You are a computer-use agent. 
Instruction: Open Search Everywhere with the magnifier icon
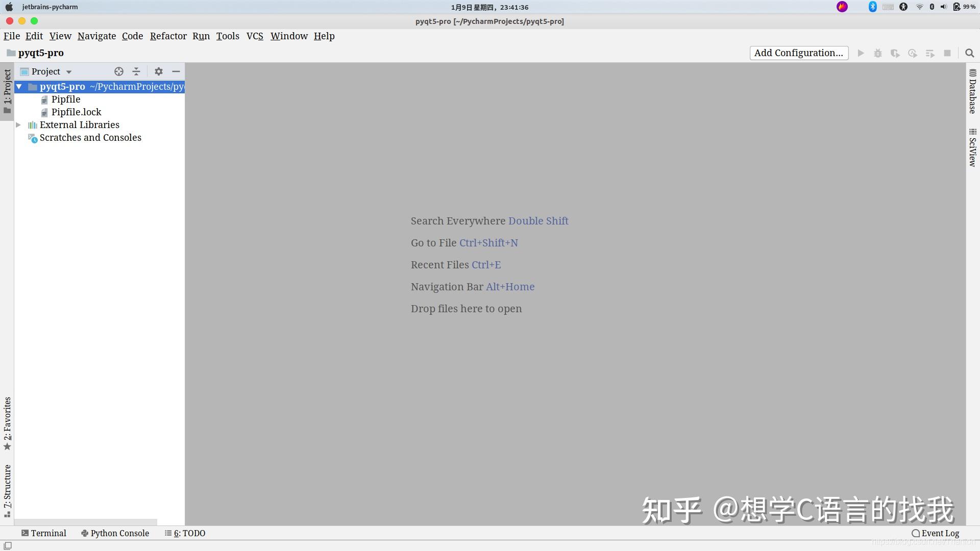tap(969, 53)
